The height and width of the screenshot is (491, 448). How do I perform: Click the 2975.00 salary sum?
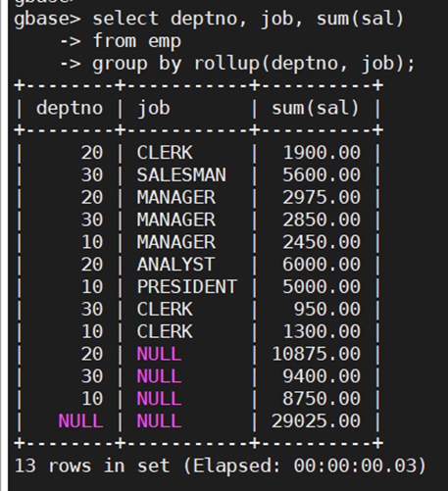point(322,197)
